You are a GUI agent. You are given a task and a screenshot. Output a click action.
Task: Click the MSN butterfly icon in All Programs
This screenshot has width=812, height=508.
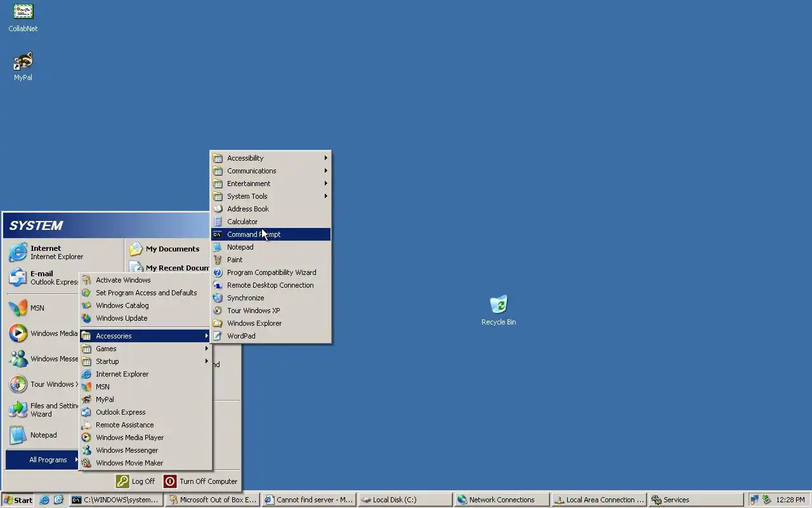(x=86, y=387)
